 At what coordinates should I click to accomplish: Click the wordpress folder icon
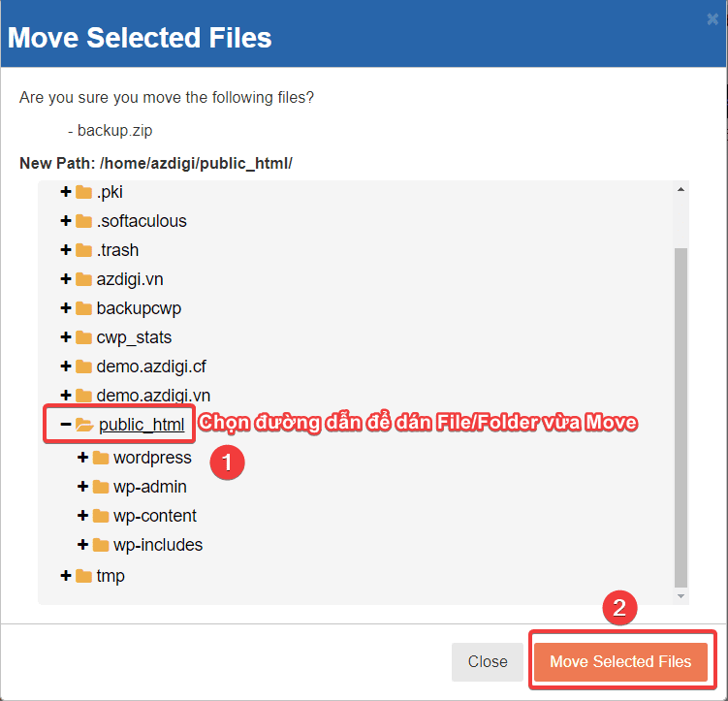pyautogui.click(x=101, y=458)
